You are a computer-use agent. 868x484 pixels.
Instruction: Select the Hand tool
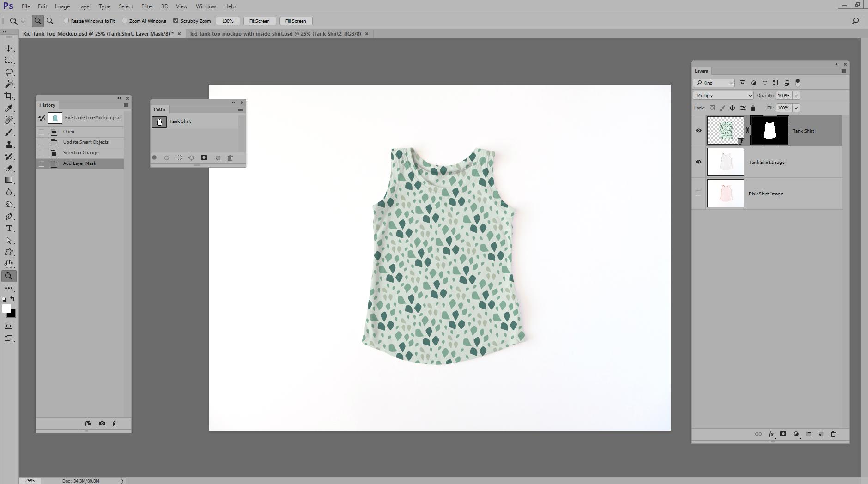click(8, 264)
